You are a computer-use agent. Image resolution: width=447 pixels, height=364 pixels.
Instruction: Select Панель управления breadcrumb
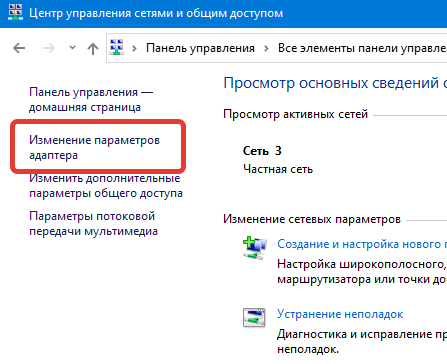tap(200, 48)
